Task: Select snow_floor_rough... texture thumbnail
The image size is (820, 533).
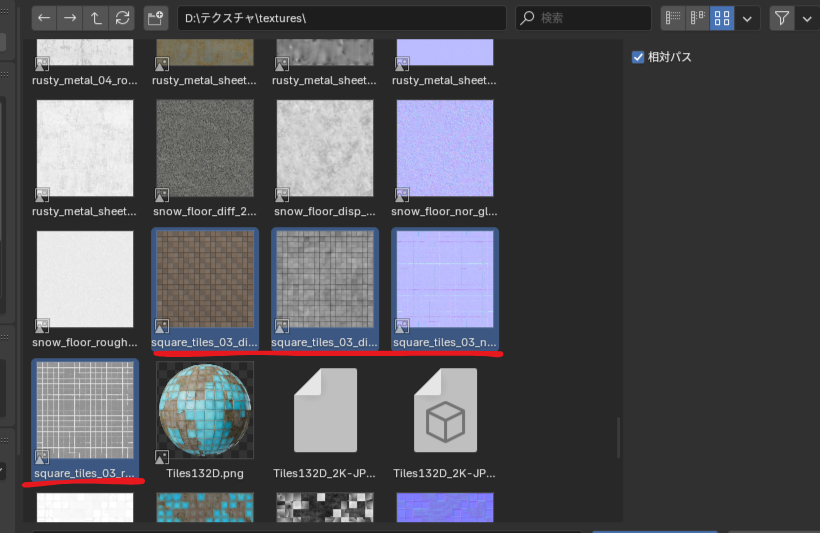Action: click(85, 279)
